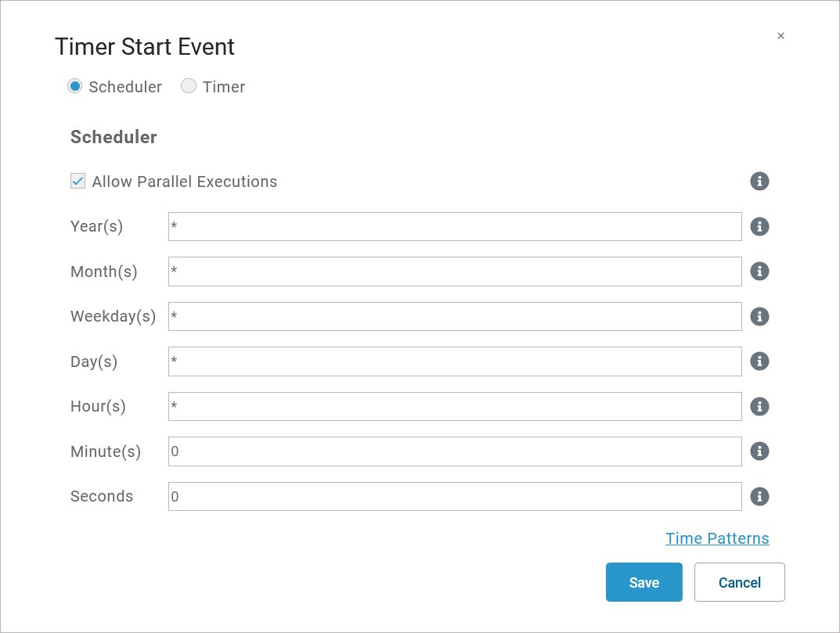Click info icon beside Minute(s) field
The height and width of the screenshot is (633, 840).
(x=759, y=451)
